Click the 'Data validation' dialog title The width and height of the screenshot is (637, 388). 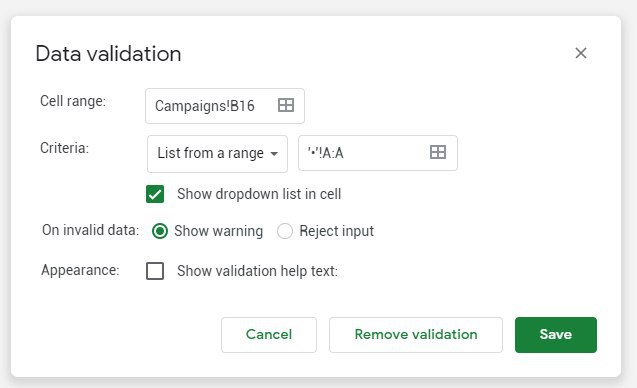pyautogui.click(x=108, y=54)
